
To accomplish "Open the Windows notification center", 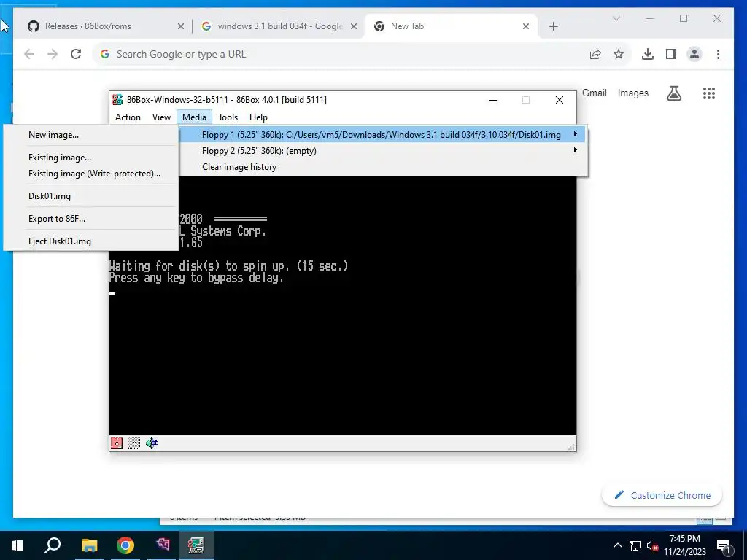I will click(x=723, y=545).
